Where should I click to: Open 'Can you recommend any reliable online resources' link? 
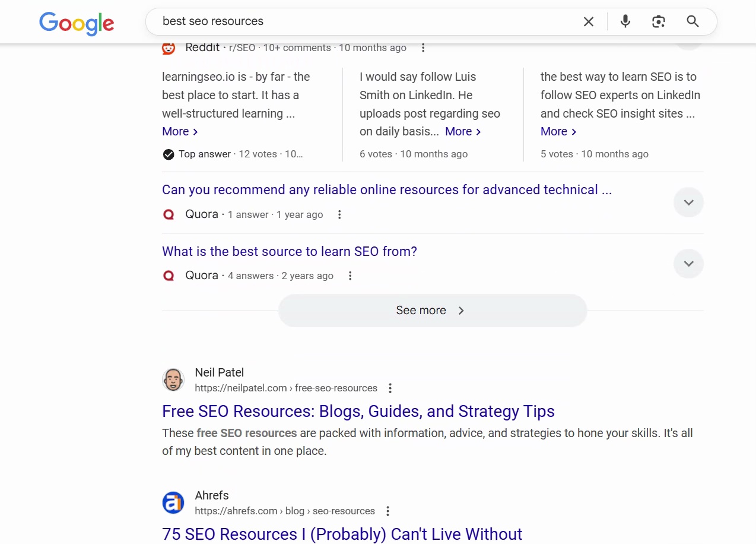coord(387,190)
